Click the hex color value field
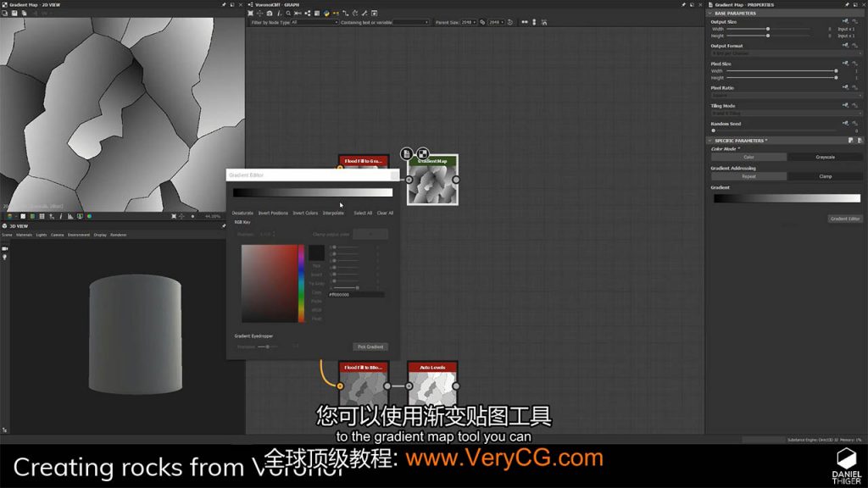This screenshot has width=868, height=488. tap(355, 295)
